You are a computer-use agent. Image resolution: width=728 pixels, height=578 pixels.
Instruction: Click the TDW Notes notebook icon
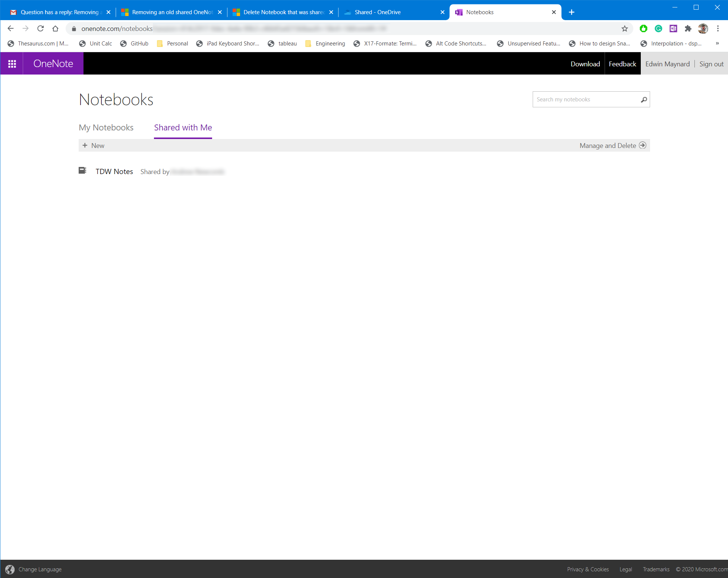pos(82,171)
